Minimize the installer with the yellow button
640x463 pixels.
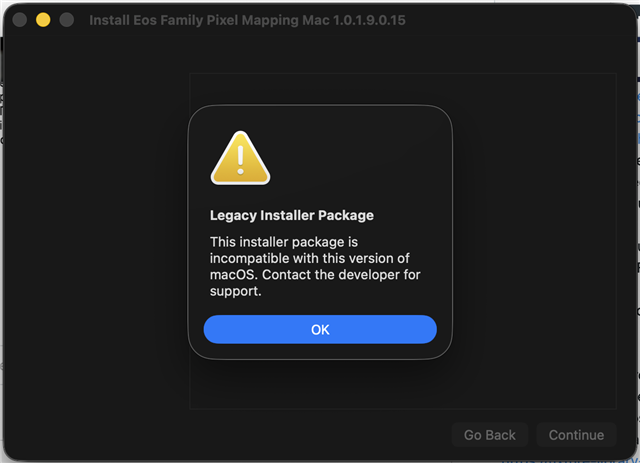[43, 20]
